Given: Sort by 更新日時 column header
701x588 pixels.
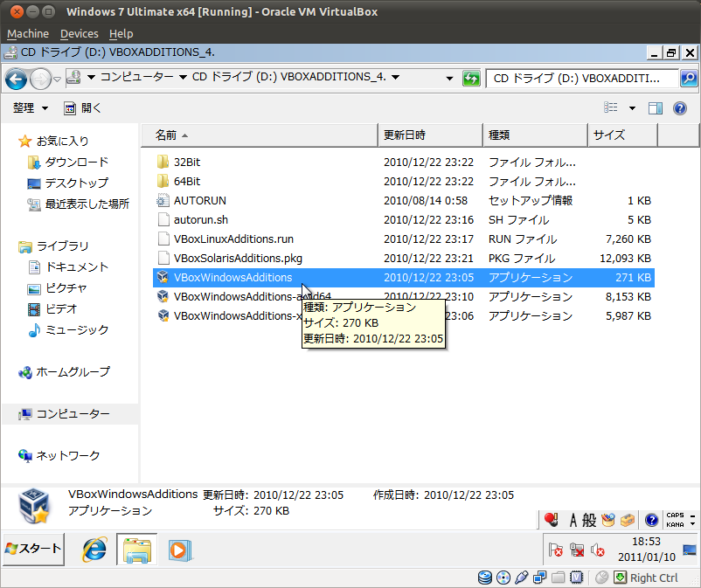Looking at the screenshot, I should (431, 135).
